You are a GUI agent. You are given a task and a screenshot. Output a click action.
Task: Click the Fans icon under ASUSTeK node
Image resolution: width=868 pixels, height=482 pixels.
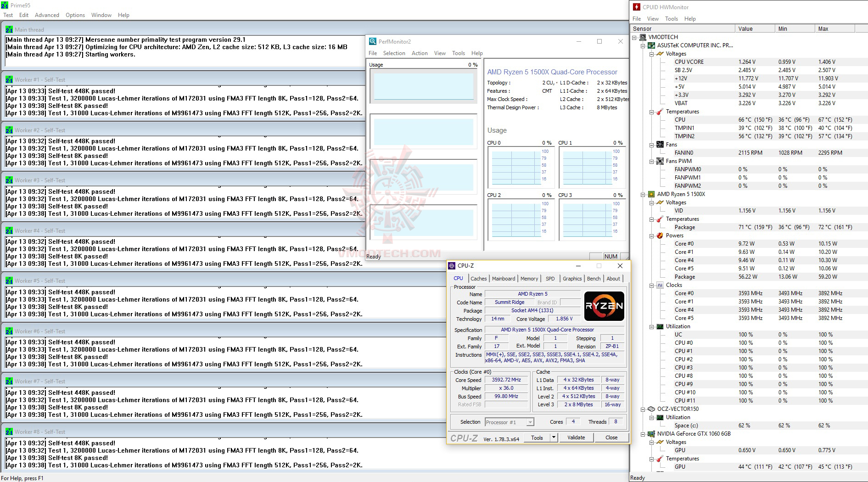[660, 145]
